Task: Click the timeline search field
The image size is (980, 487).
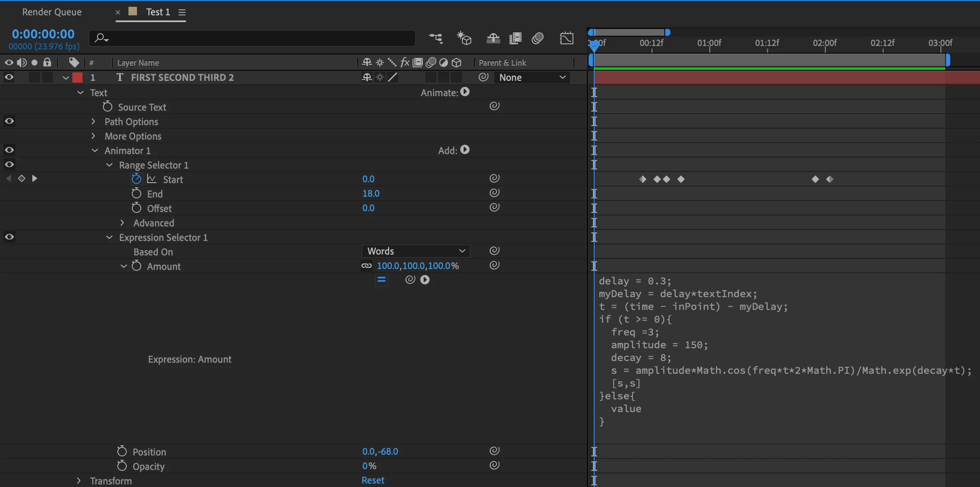Action: (255, 38)
